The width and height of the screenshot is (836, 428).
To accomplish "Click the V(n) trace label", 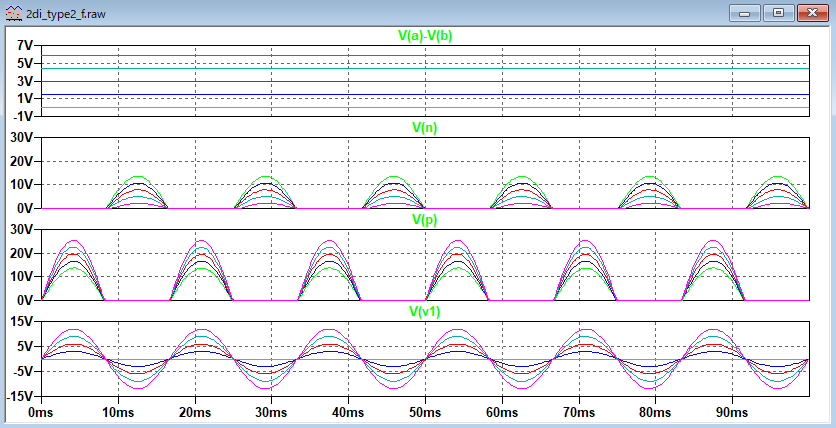I will pos(423,128).
